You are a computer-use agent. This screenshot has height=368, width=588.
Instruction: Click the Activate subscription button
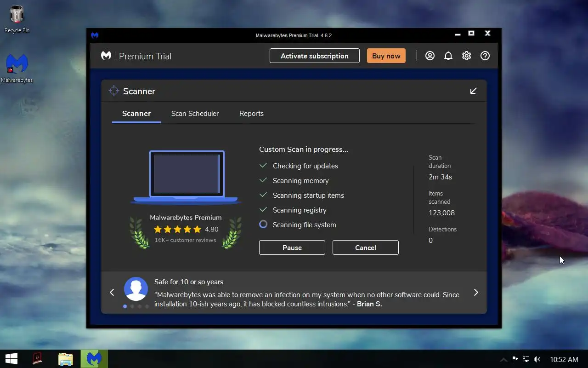point(315,56)
